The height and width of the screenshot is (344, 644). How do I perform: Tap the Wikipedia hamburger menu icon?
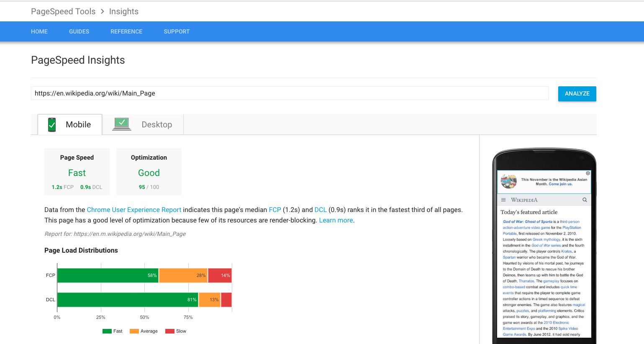(503, 200)
